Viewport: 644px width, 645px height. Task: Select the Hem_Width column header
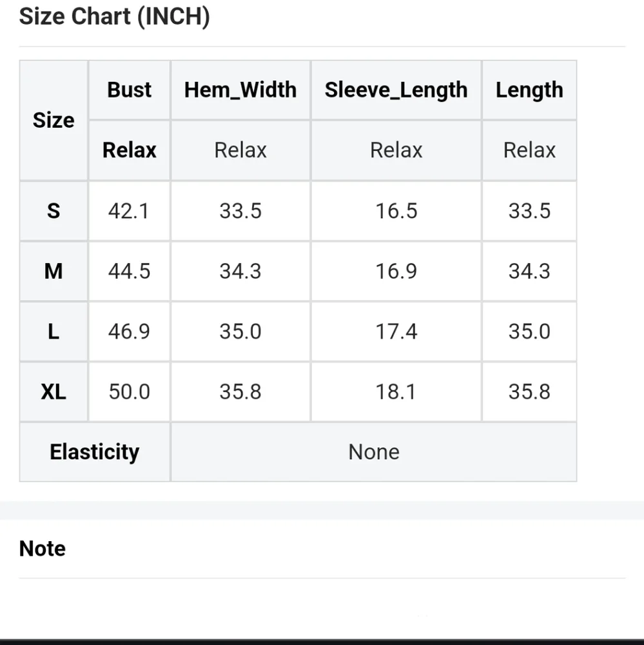click(x=240, y=90)
